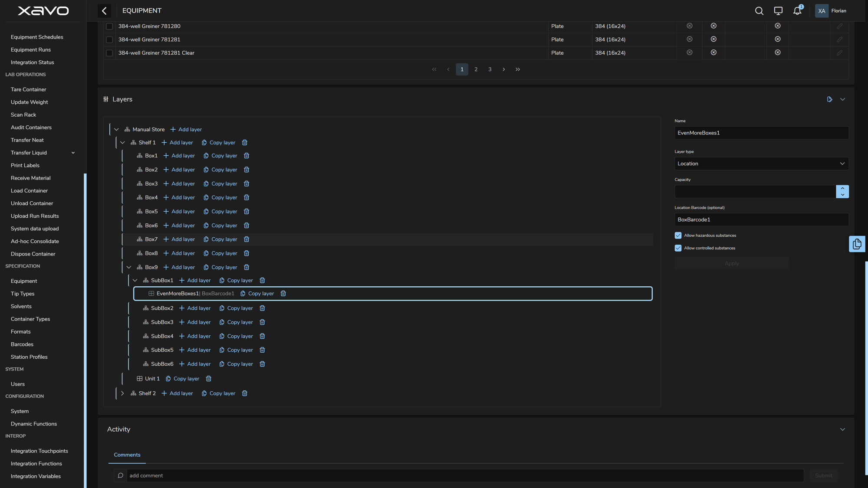Screen dimensions: 868x488
Task: Collapse the Shelf 1 node
Action: click(x=122, y=143)
